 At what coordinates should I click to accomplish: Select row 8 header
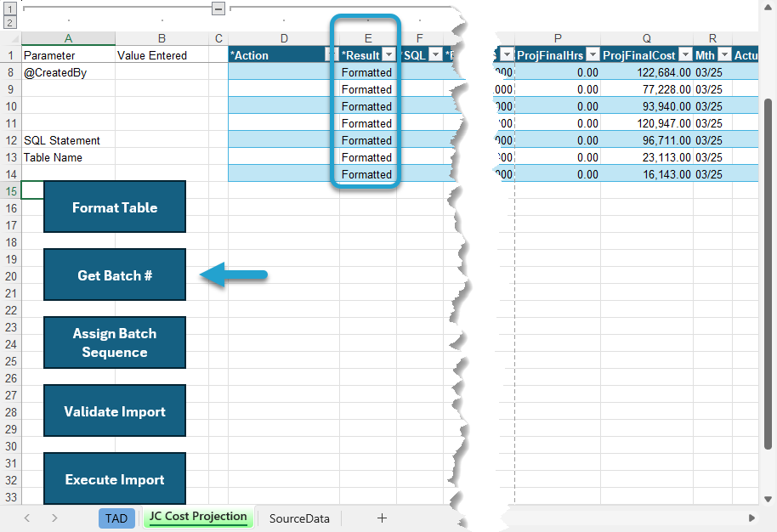11,72
